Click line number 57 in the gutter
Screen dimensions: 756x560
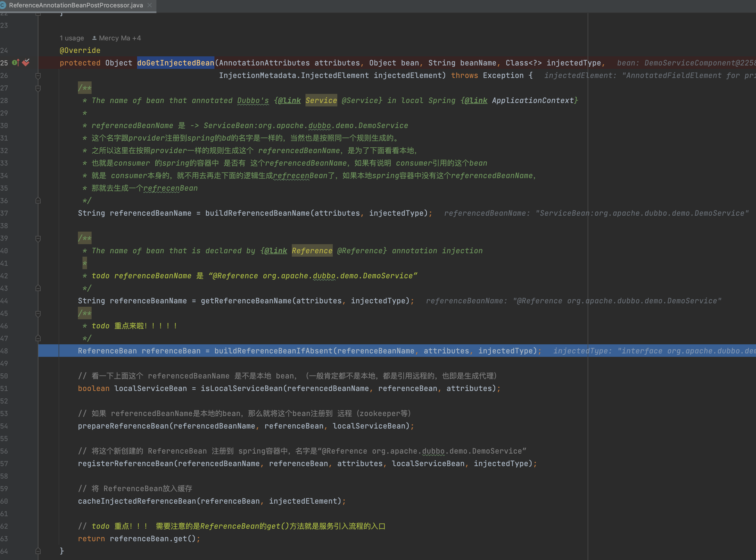(4, 464)
